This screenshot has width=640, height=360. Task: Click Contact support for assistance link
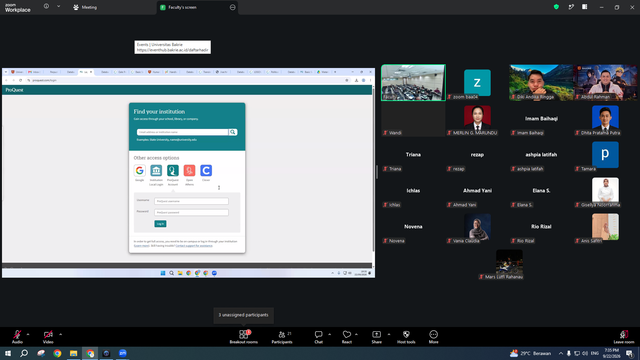194,246
